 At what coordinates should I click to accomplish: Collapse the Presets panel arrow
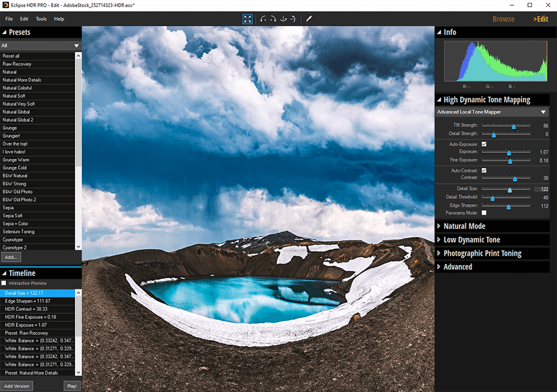(x=6, y=32)
